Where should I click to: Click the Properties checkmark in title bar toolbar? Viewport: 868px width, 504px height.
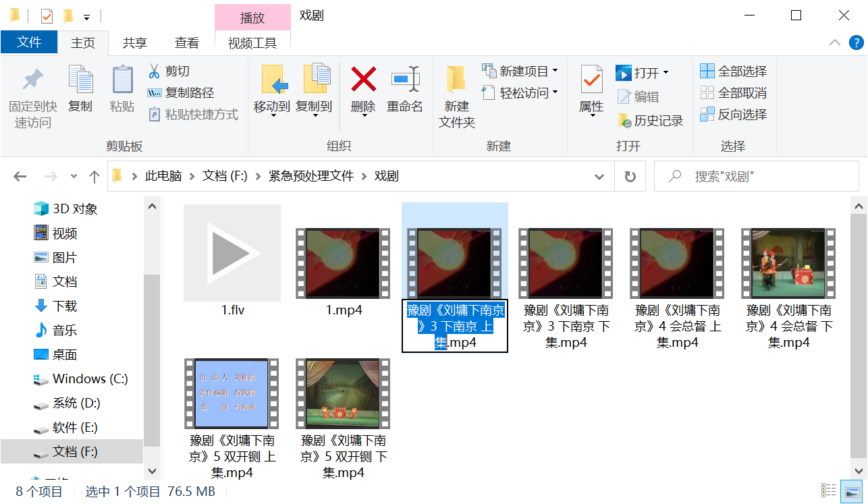pos(47,16)
